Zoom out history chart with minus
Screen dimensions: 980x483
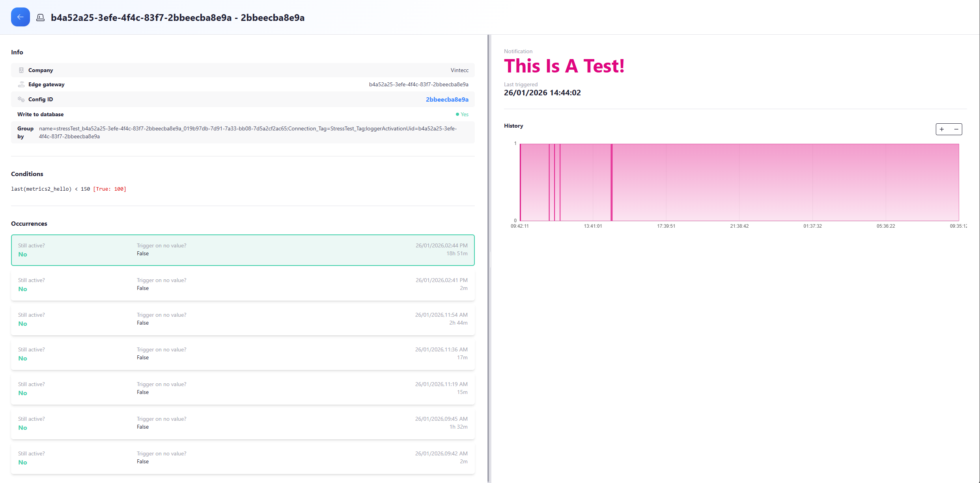(956, 129)
